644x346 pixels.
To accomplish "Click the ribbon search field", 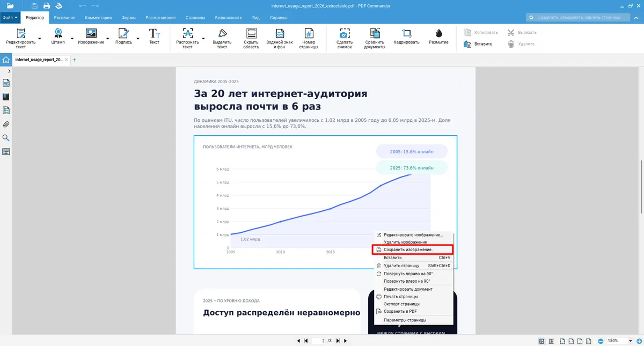I will 578,18.
